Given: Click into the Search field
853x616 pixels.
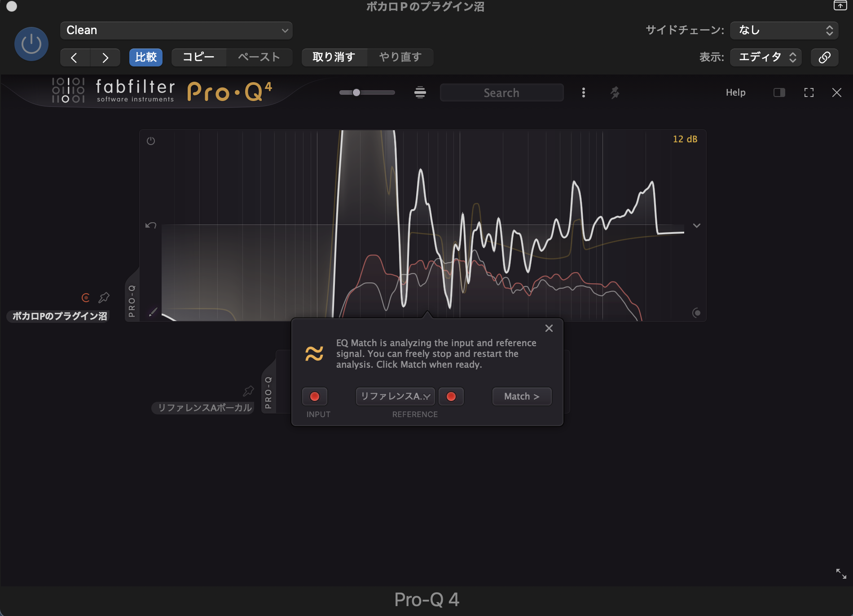Looking at the screenshot, I should tap(501, 92).
